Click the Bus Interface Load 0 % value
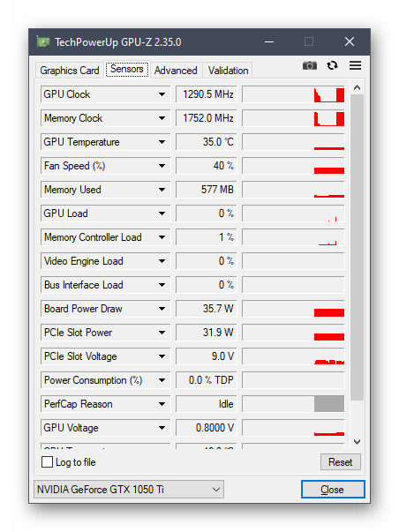The width and height of the screenshot is (399, 532). [207, 285]
